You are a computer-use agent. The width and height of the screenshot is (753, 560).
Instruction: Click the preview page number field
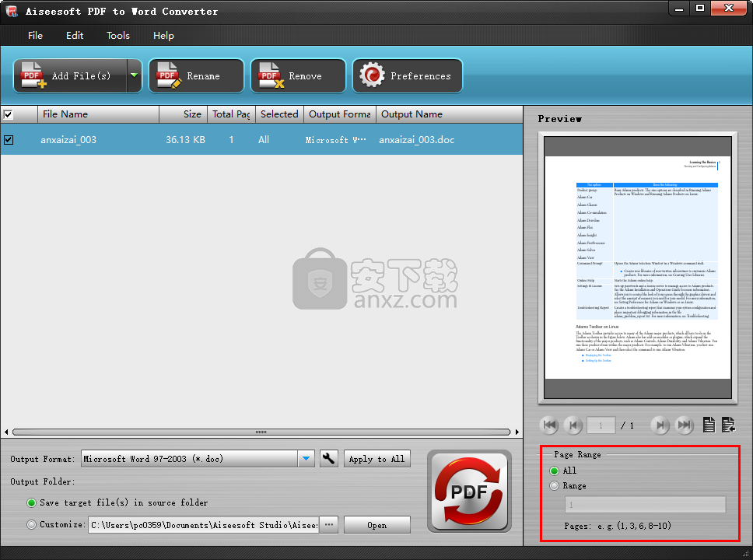pyautogui.click(x=601, y=425)
